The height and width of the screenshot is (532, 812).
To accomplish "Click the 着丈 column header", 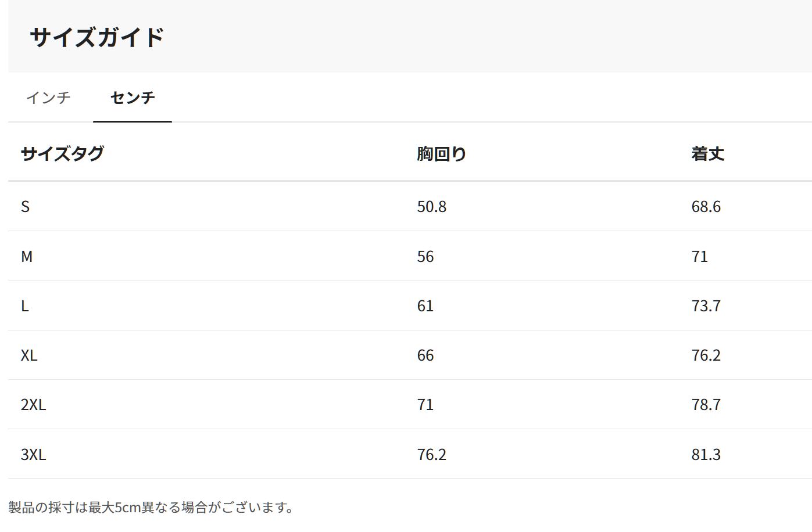I will tap(707, 154).
